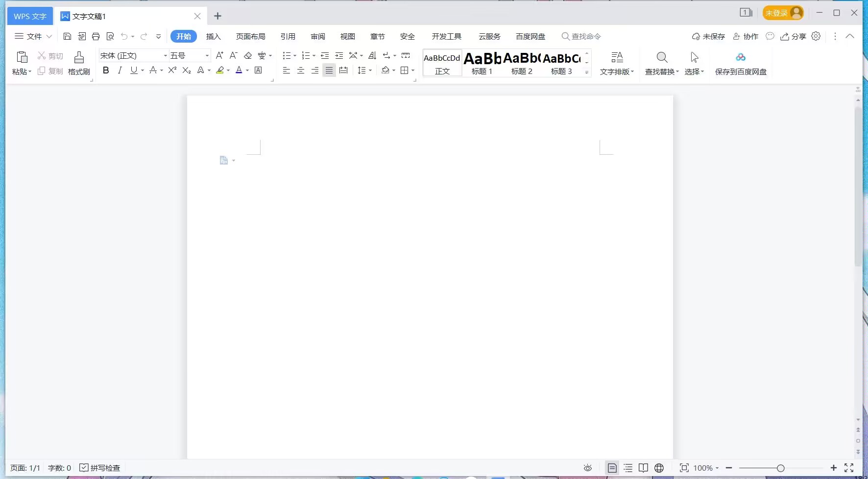Click the bulleted list icon

tap(287, 56)
